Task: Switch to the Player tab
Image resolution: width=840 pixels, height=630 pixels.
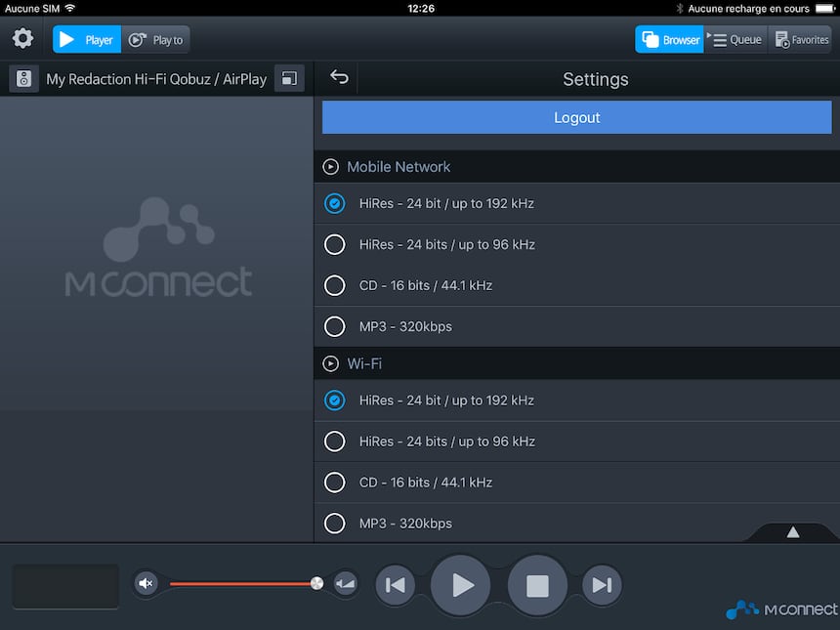Action: (87, 40)
